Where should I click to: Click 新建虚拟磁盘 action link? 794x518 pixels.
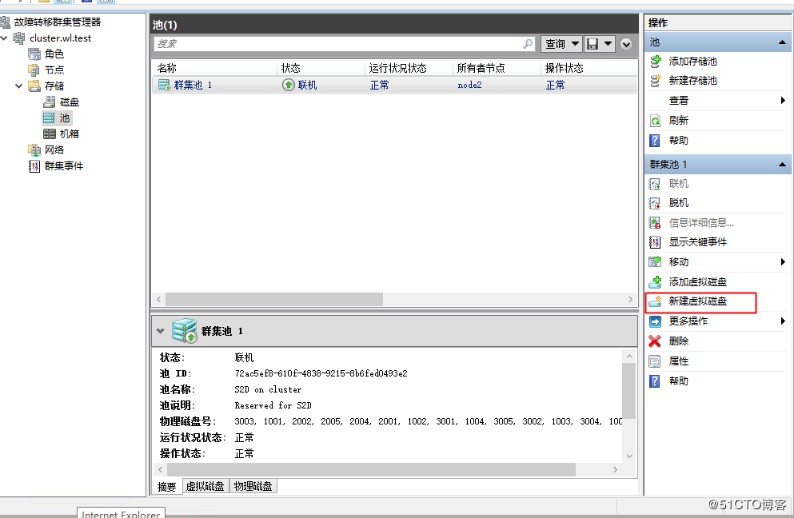pyautogui.click(x=698, y=301)
